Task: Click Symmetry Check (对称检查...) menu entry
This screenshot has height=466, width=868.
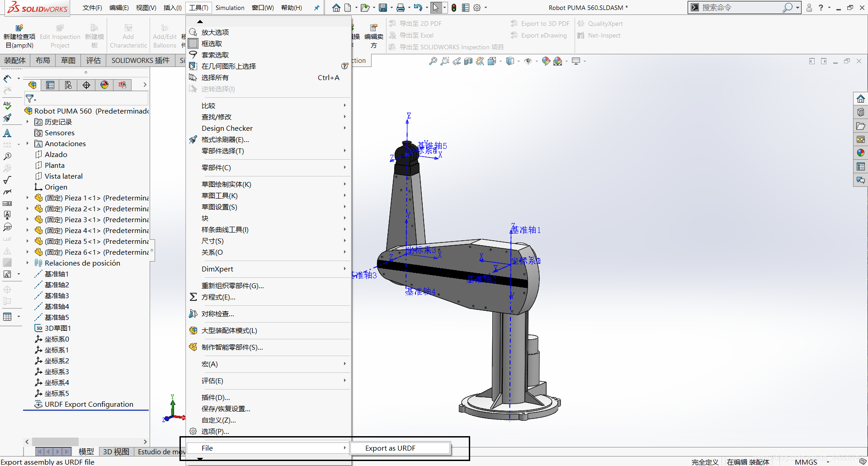Action: point(269,314)
